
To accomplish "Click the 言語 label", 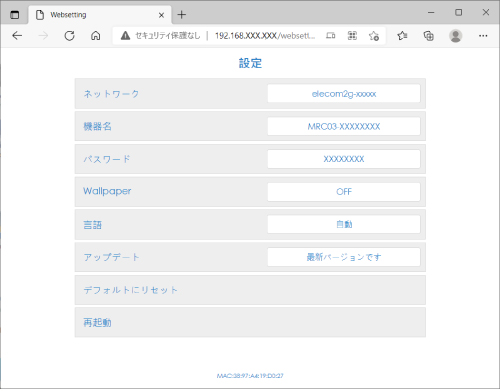I will click(92, 225).
